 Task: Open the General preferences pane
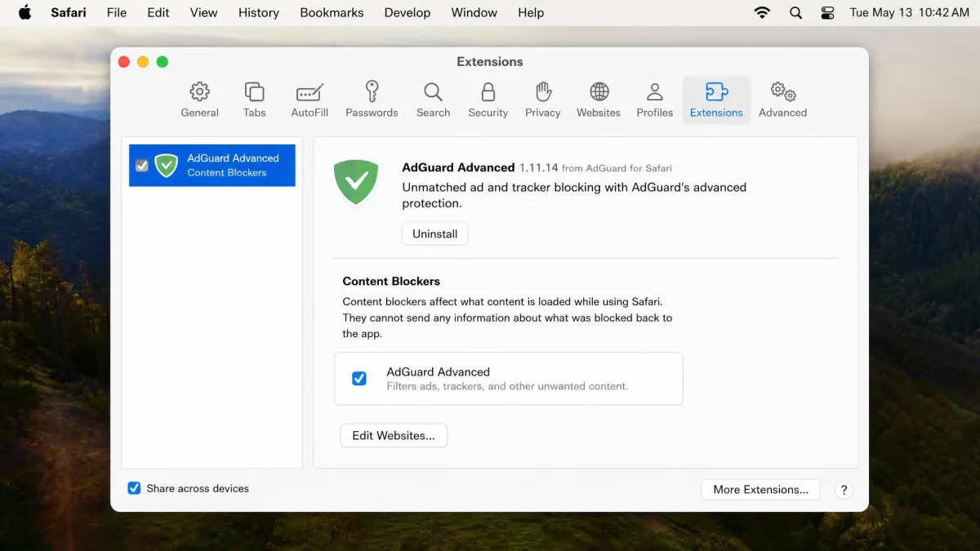(200, 100)
